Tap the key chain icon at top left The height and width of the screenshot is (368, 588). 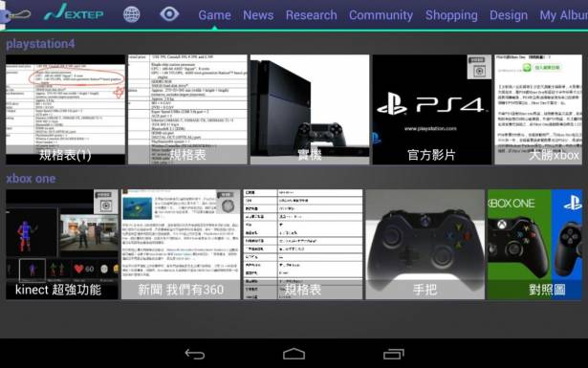tap(15, 15)
